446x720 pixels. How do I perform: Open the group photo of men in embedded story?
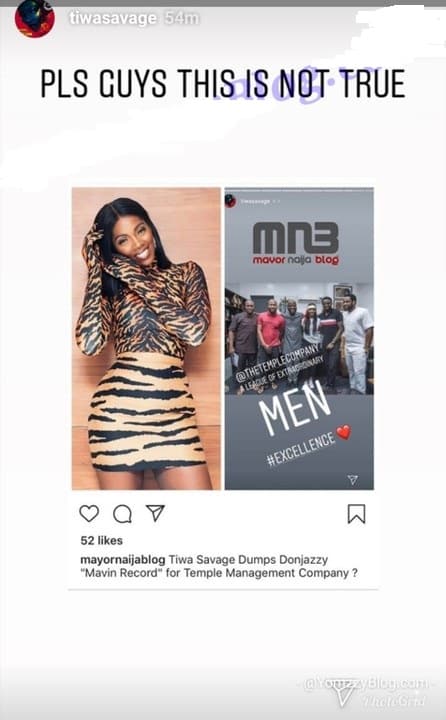click(x=299, y=339)
